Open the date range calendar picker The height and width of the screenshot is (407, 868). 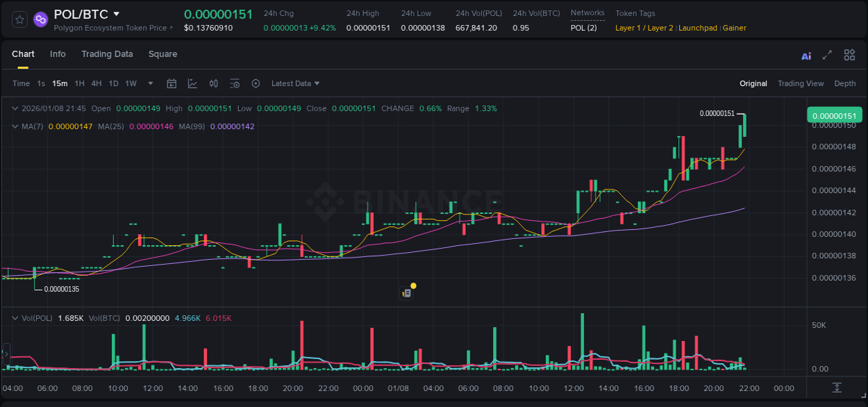pos(172,83)
